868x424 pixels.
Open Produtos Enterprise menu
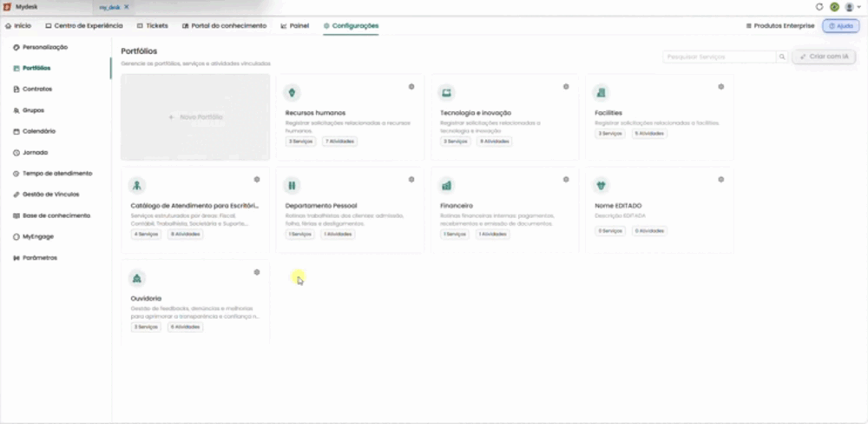click(x=780, y=25)
